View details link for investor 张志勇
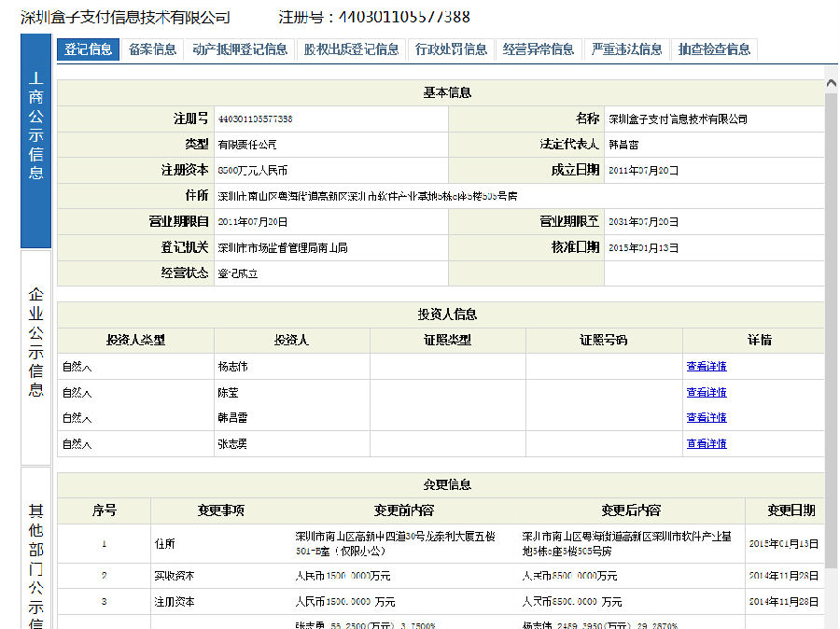The image size is (840, 629). 707,443
